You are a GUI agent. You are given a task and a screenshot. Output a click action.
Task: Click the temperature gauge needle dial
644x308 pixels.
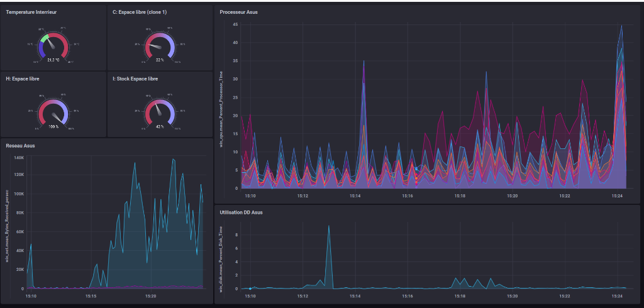click(53, 45)
